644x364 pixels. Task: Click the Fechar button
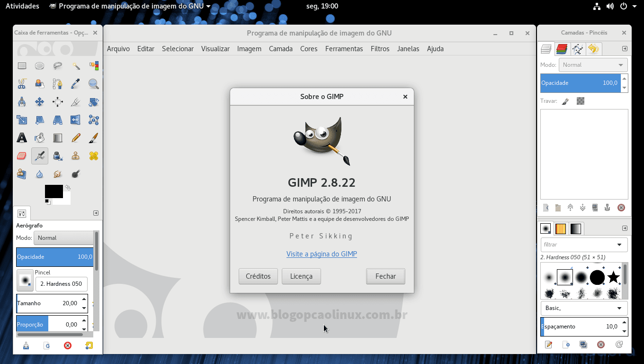tap(385, 276)
